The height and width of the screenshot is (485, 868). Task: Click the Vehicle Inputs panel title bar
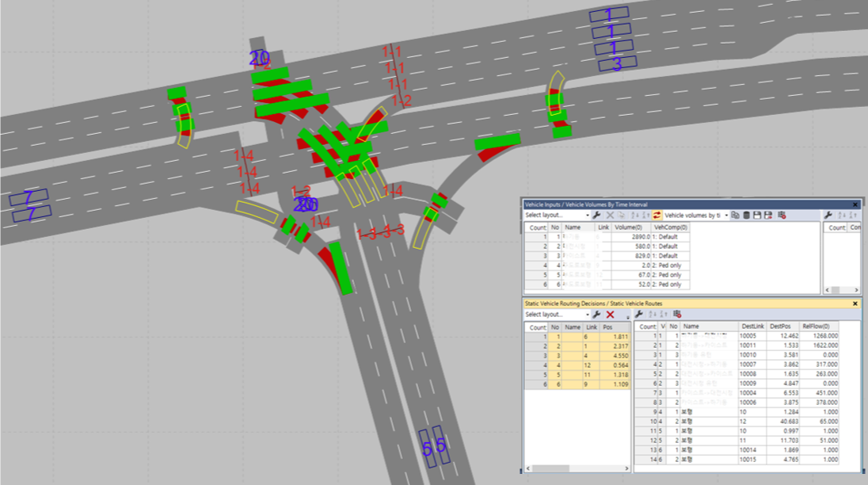click(691, 204)
